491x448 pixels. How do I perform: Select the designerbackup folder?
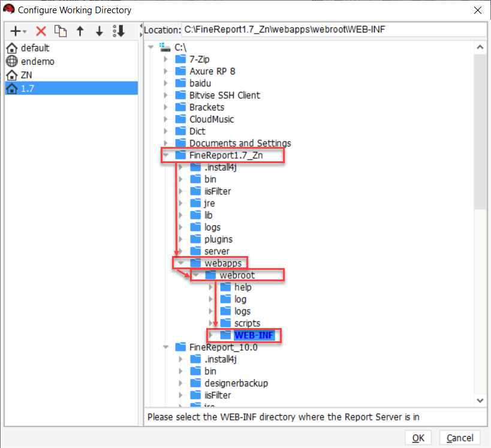[236, 383]
